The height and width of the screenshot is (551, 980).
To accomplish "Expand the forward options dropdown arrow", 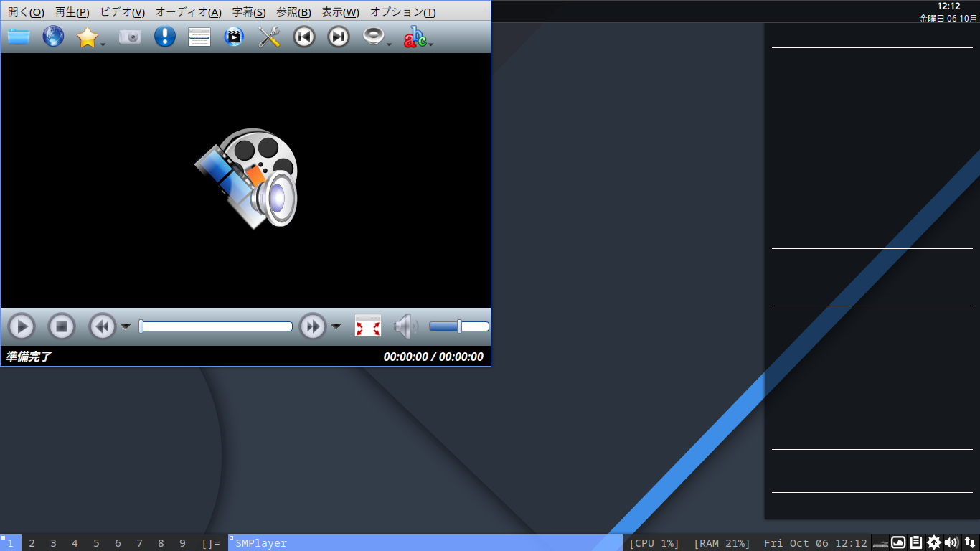I will pyautogui.click(x=336, y=326).
